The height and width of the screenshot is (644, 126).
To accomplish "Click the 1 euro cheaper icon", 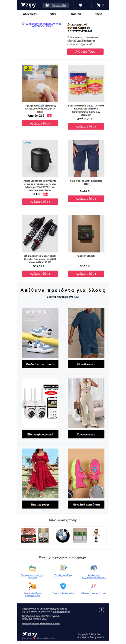I will (94, 586).
